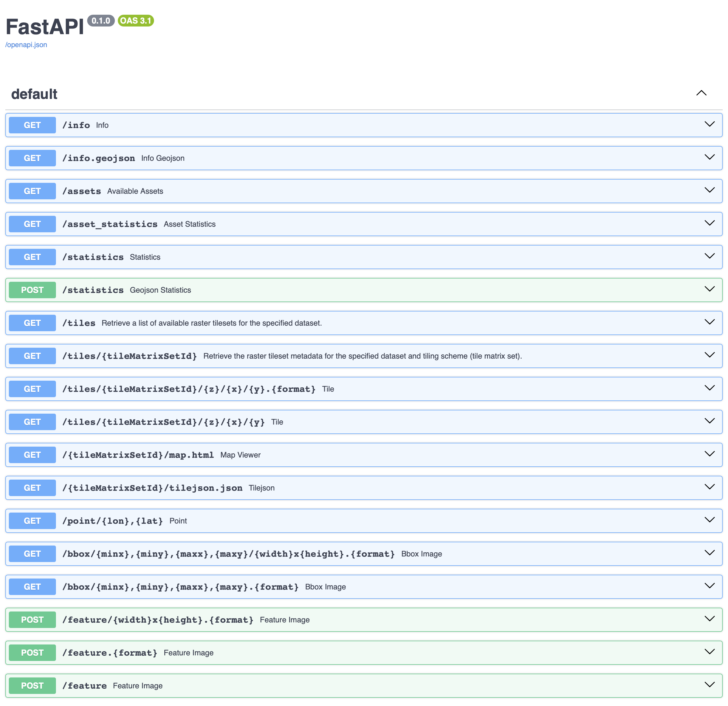This screenshot has width=728, height=706.
Task: Click the /asset_statistics endpoint path
Action: (110, 224)
